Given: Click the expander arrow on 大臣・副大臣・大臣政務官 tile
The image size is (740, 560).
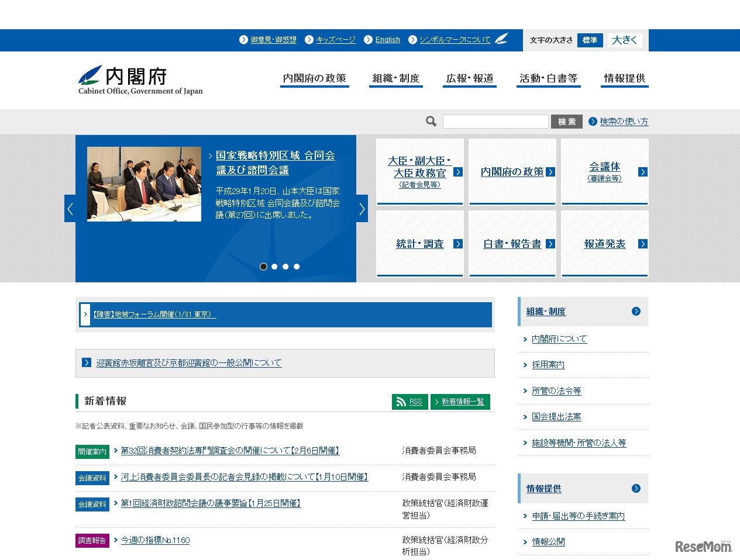Looking at the screenshot, I should [x=458, y=171].
